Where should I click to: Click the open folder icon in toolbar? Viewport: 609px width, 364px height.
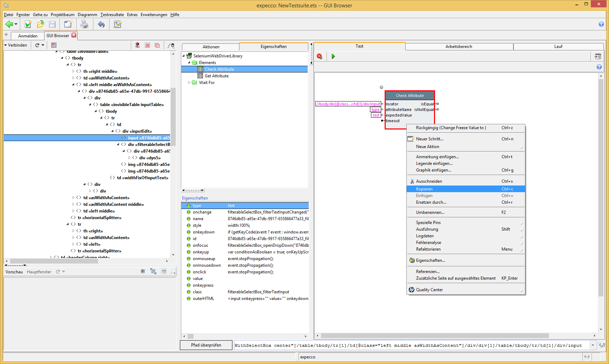(40, 24)
